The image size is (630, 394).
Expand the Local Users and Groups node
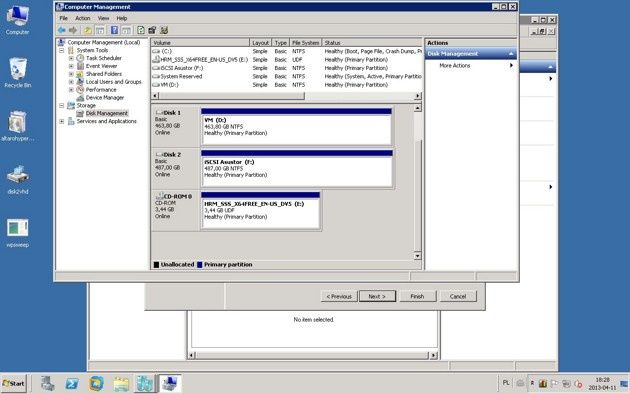tap(71, 82)
